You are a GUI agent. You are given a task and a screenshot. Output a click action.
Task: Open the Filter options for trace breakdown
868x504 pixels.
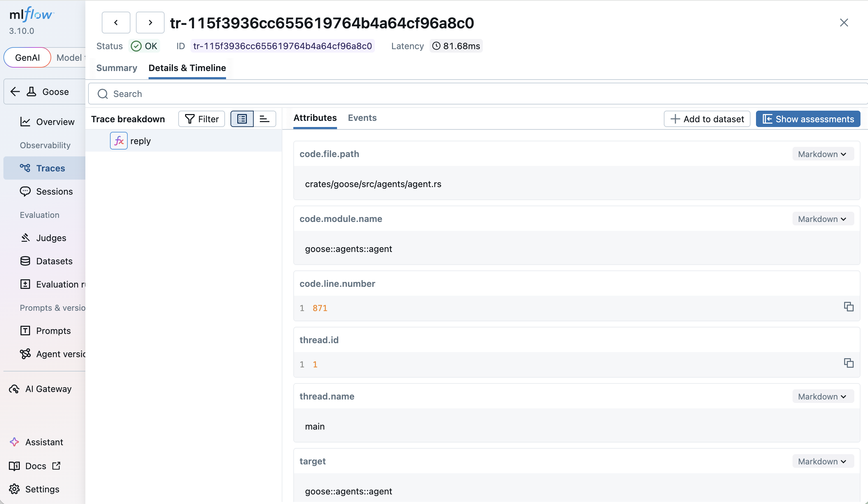[201, 118]
